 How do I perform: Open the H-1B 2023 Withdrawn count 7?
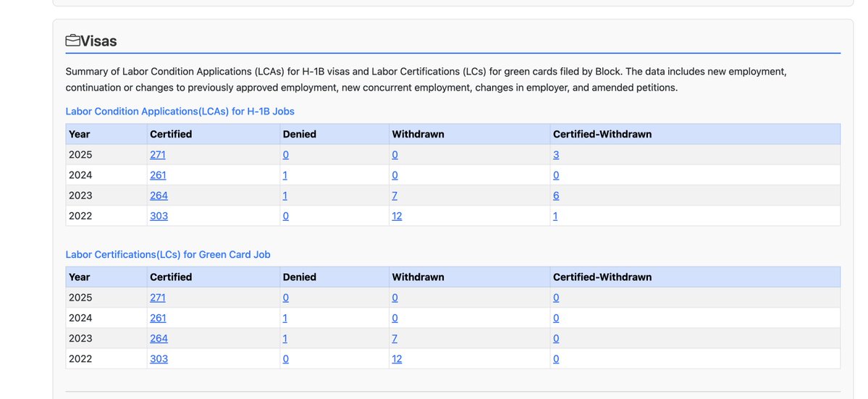395,196
